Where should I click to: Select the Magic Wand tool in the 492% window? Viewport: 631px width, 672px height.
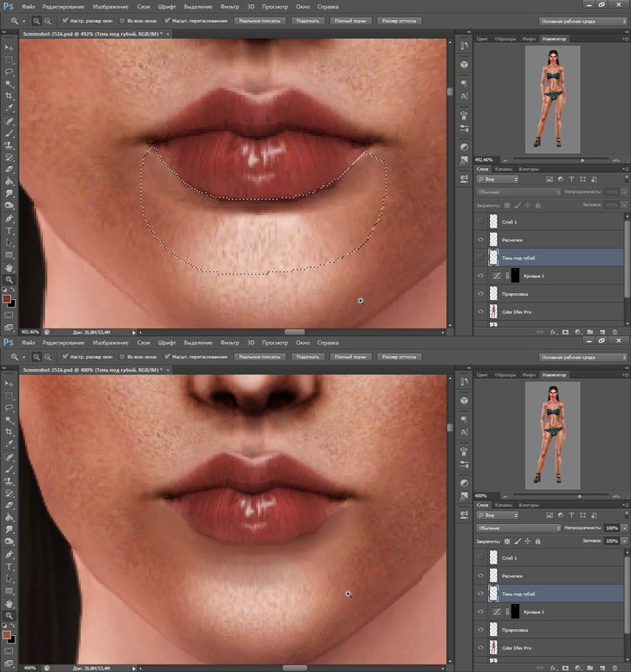click(9, 83)
